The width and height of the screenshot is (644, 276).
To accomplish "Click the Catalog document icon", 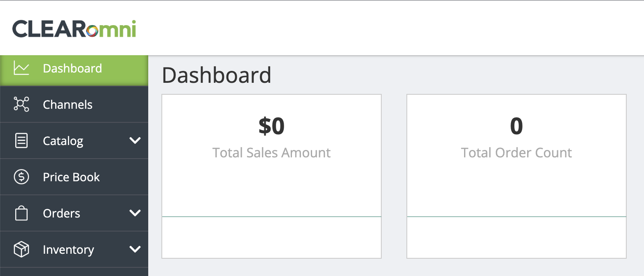I will pos(21,140).
